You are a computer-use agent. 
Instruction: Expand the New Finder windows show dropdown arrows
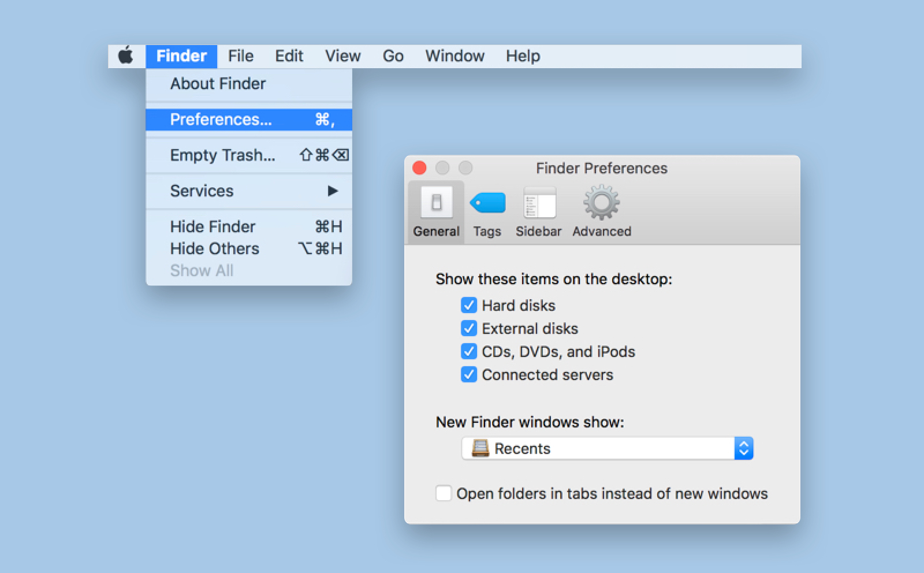pos(744,448)
